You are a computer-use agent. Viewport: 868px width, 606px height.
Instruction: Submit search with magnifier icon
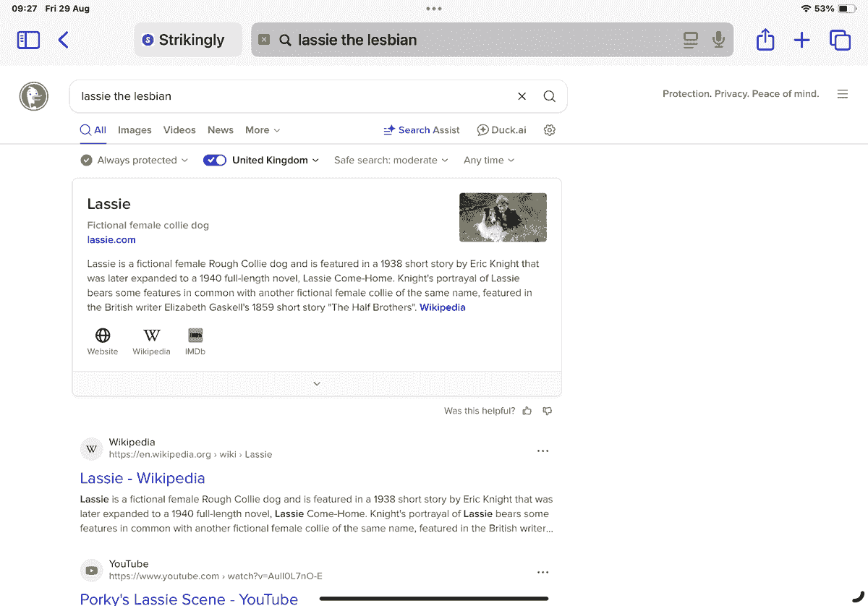[x=550, y=96]
